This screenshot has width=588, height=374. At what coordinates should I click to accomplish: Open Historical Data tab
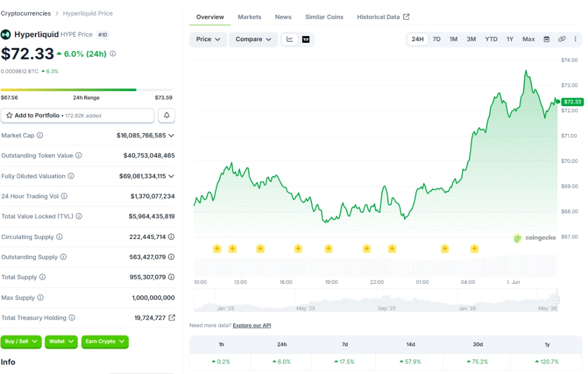tap(383, 17)
